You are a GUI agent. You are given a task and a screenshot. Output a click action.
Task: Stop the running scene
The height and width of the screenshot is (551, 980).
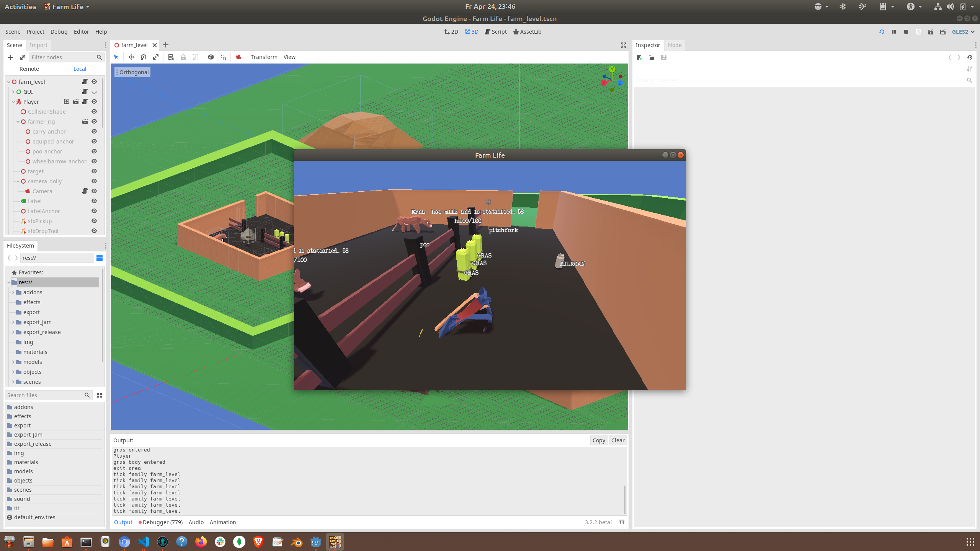pos(906,32)
